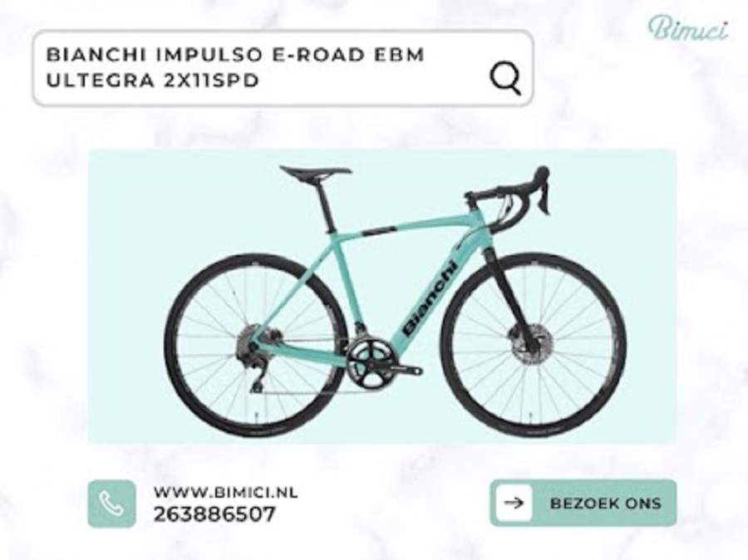Click the Bianchi lettering on the bike frame

[x=431, y=297]
